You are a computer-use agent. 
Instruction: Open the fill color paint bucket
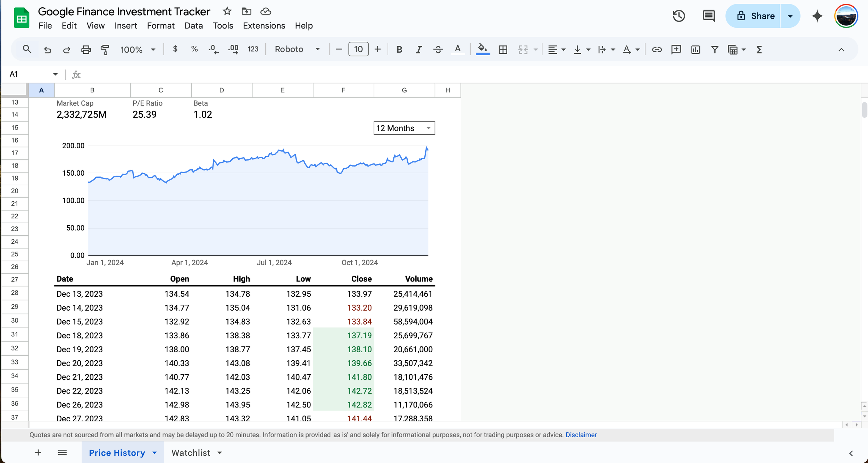point(482,49)
